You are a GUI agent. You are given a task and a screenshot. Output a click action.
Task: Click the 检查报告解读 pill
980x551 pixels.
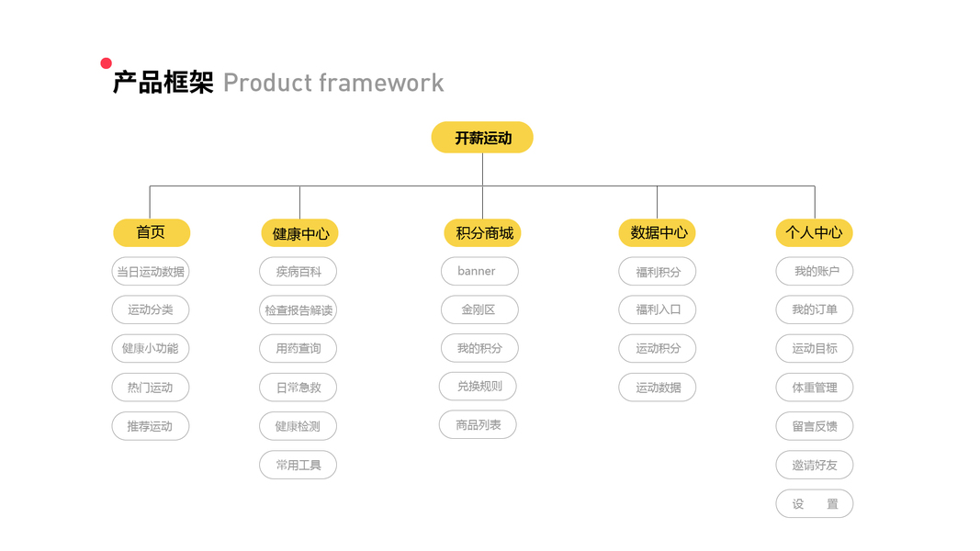(x=299, y=310)
